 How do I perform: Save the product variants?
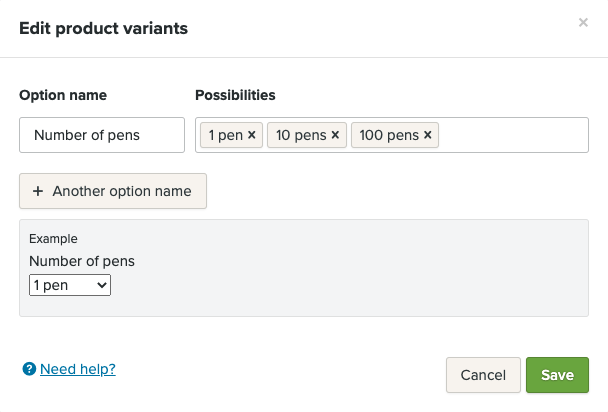557,375
